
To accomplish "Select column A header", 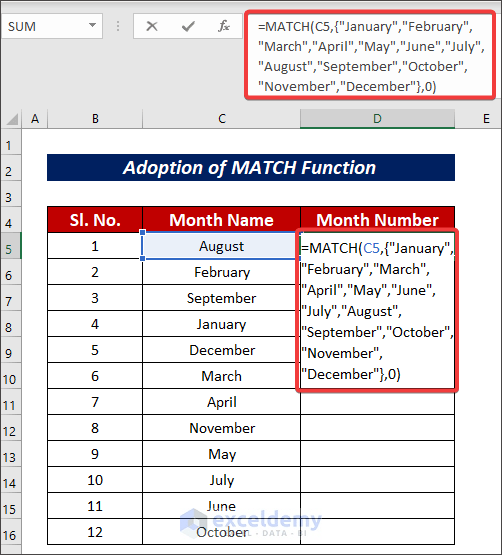I will pyautogui.click(x=35, y=119).
